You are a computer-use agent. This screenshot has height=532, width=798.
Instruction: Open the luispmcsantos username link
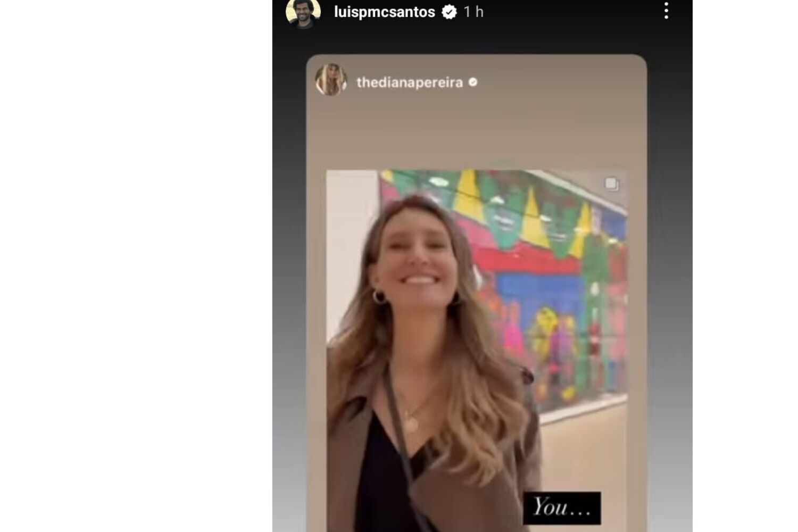coord(384,12)
